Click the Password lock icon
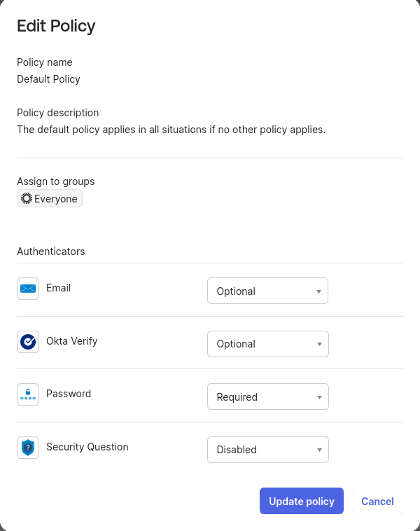 click(28, 394)
